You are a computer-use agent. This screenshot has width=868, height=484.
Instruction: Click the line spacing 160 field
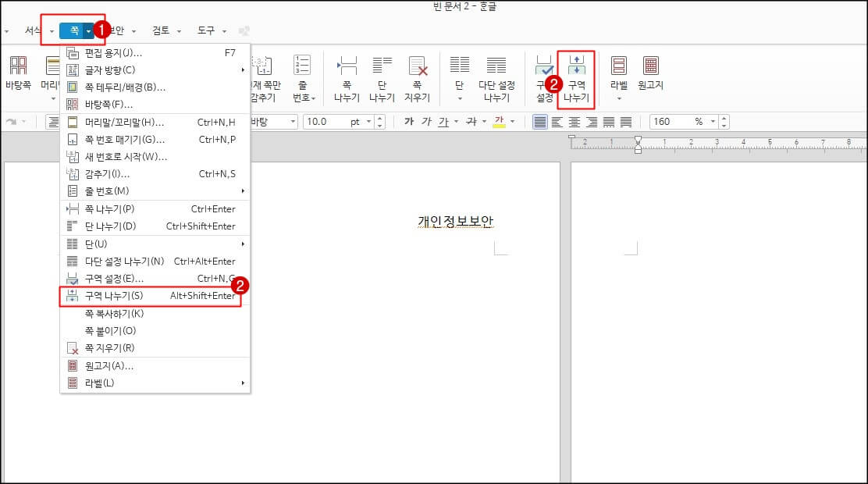(x=670, y=122)
